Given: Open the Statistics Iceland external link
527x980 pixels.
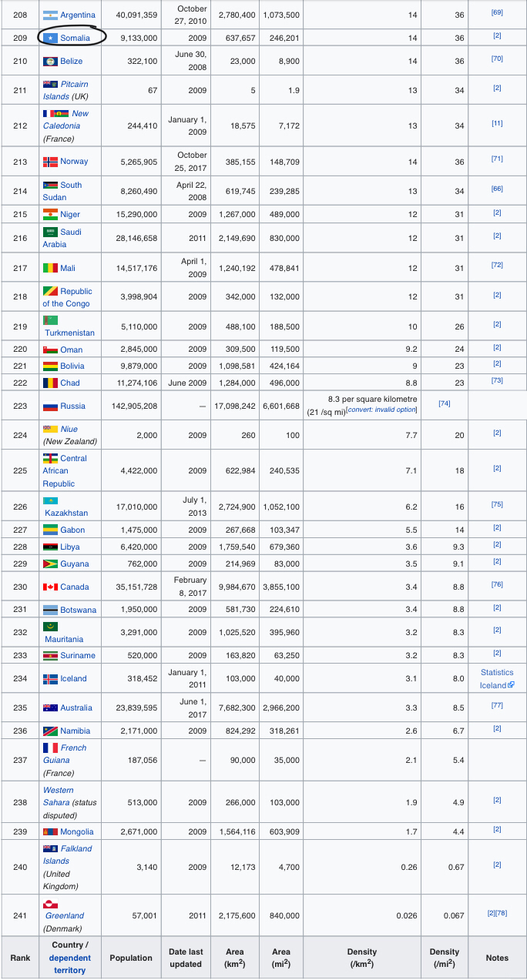Looking at the screenshot, I should (x=497, y=678).
